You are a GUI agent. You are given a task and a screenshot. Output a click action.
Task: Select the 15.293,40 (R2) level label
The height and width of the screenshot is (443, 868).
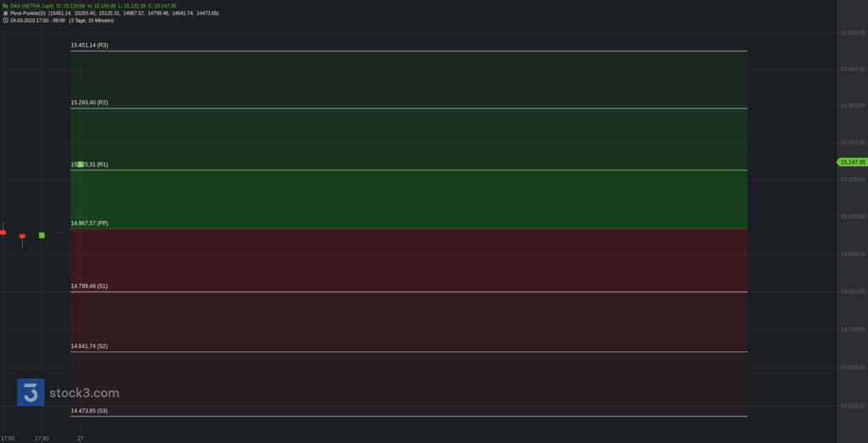point(89,102)
